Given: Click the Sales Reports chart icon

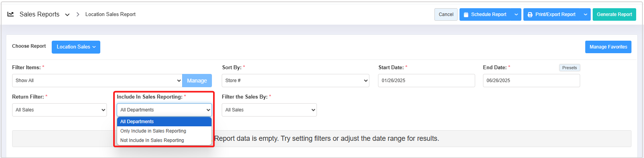Looking at the screenshot, I should (11, 14).
